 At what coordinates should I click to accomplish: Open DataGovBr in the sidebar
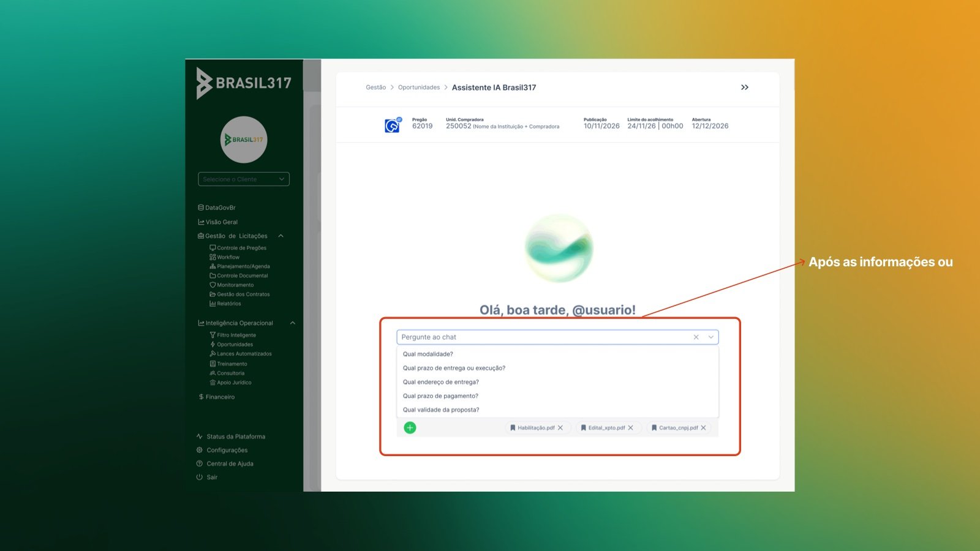(x=217, y=208)
